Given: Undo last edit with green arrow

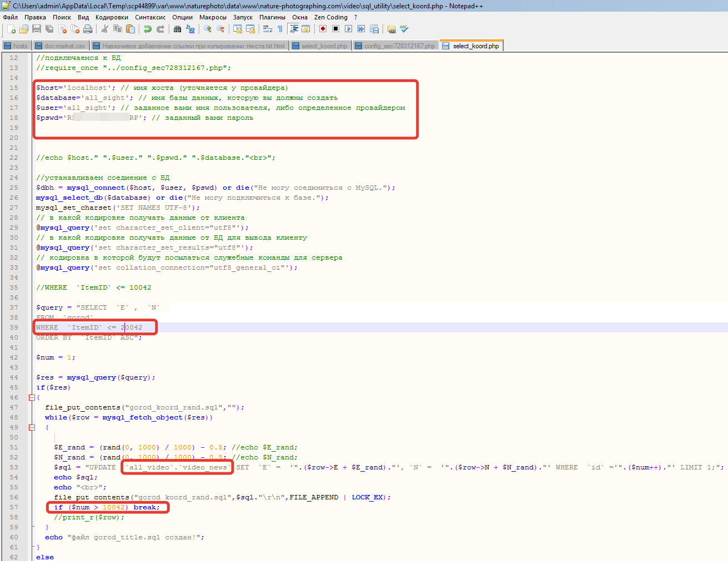Looking at the screenshot, I should coord(147,29).
